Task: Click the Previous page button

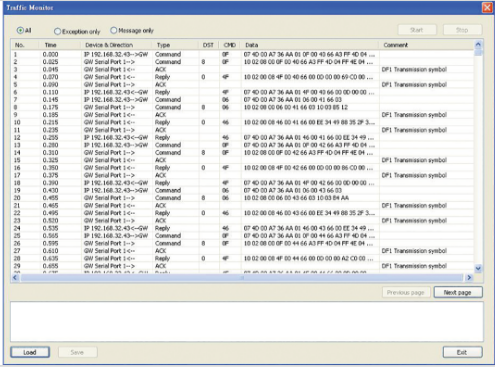Action: point(406,292)
